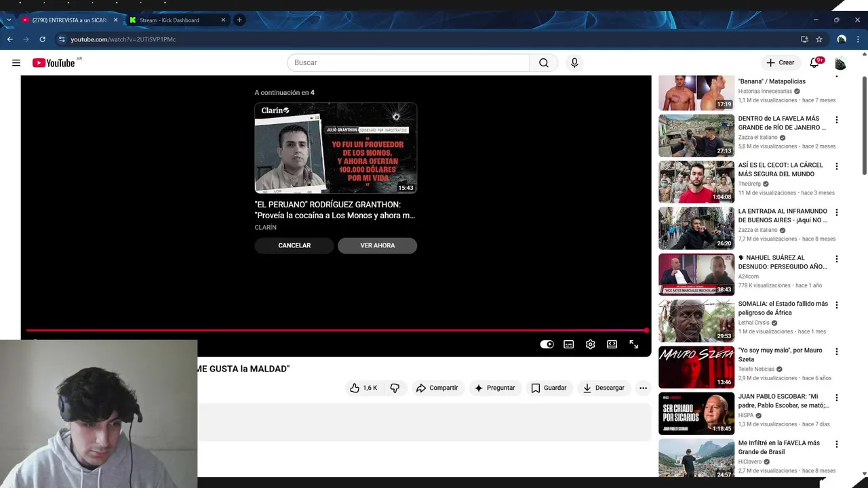Click VER AHORA to play next

(x=377, y=245)
